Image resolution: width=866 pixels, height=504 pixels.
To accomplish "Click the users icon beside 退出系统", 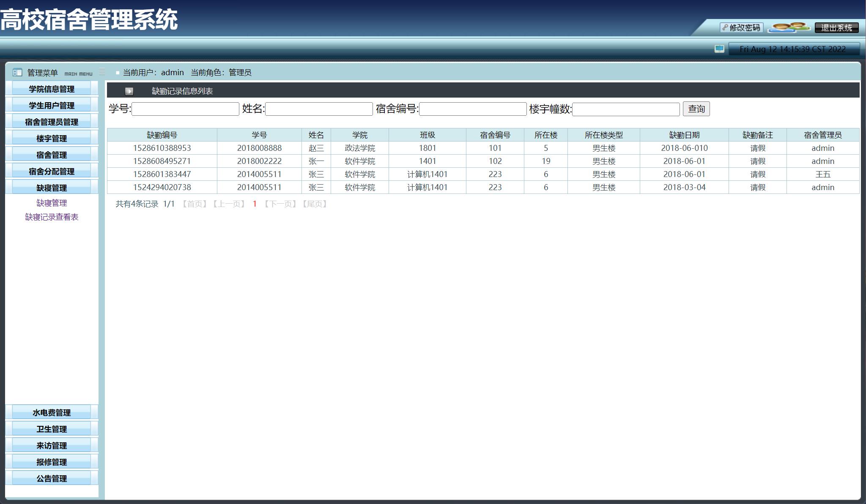I will [789, 27].
